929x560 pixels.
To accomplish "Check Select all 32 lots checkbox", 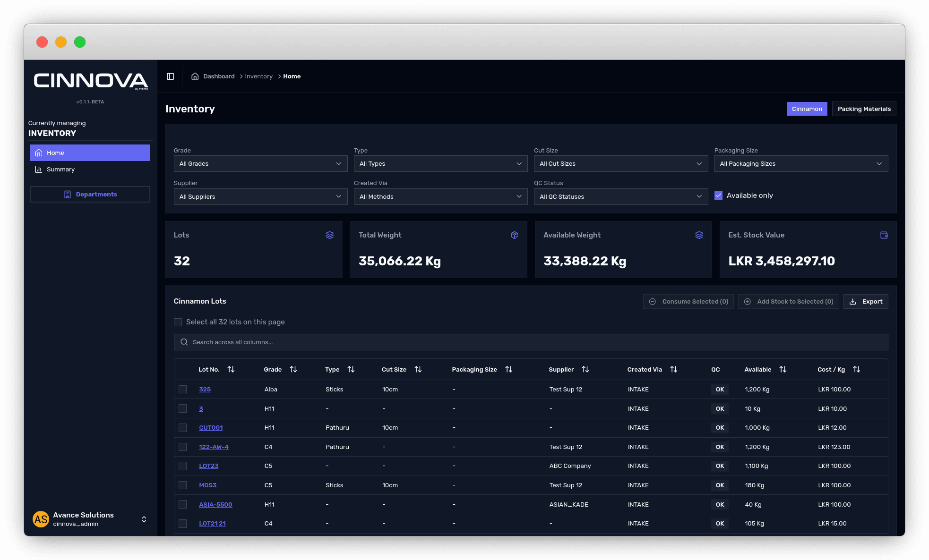I will 178,322.
